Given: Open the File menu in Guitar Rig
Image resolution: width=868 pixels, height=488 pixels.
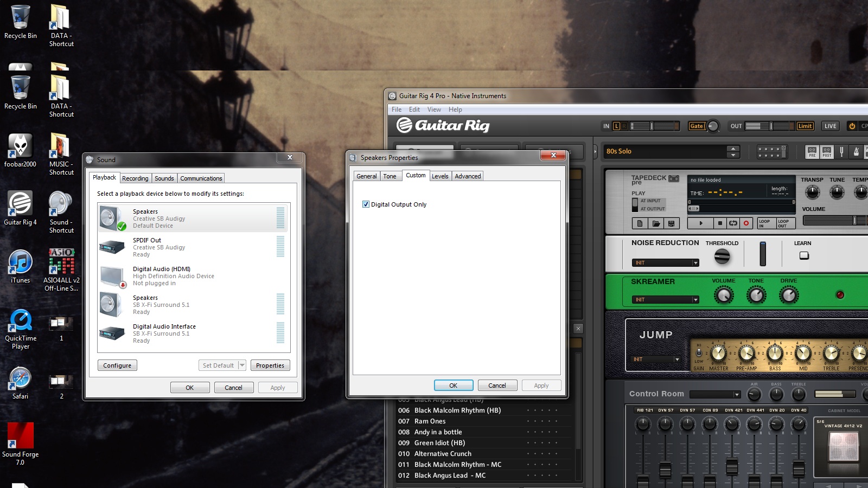Looking at the screenshot, I should [397, 110].
